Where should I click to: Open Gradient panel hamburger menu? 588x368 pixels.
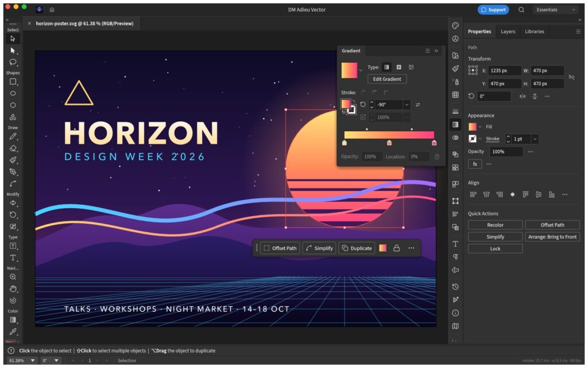(x=427, y=51)
